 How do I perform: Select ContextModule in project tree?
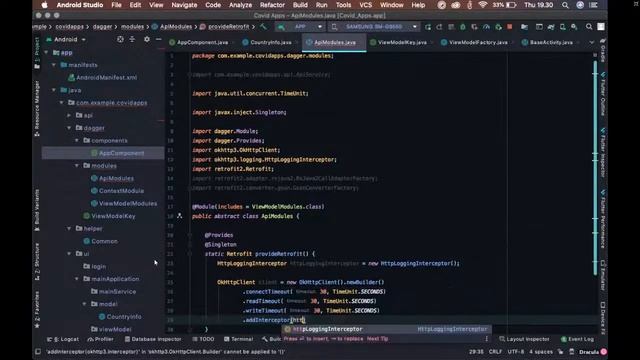pyautogui.click(x=117, y=191)
